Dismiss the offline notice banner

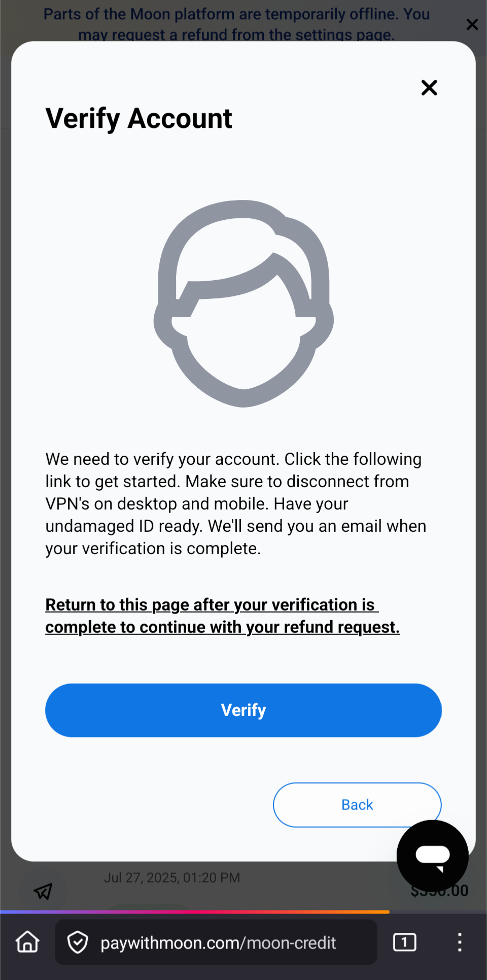click(x=472, y=24)
